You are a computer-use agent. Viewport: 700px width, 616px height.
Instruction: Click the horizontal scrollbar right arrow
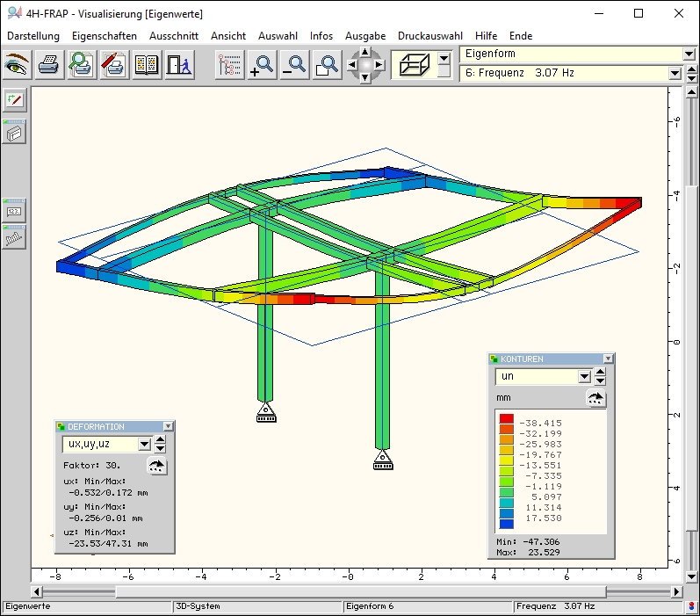(x=677, y=591)
